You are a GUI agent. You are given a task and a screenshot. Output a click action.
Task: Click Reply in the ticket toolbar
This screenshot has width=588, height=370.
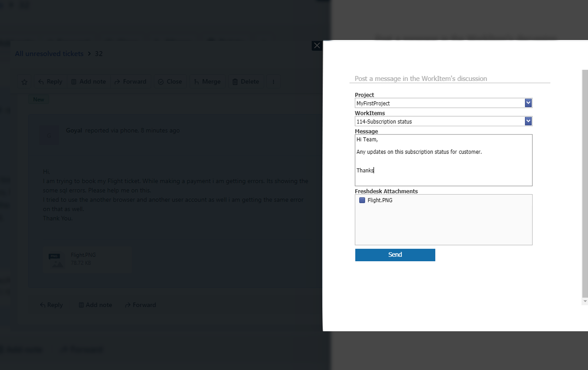(x=50, y=81)
